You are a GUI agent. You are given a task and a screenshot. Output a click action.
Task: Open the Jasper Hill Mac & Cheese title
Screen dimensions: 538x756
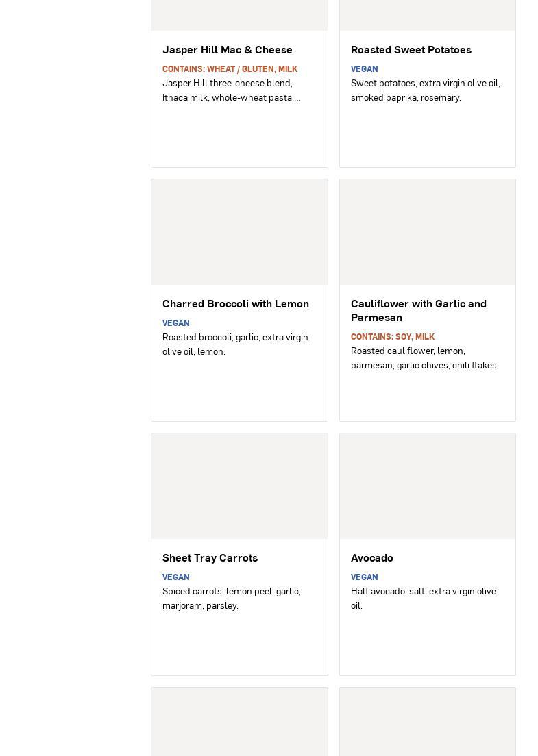pyautogui.click(x=227, y=50)
